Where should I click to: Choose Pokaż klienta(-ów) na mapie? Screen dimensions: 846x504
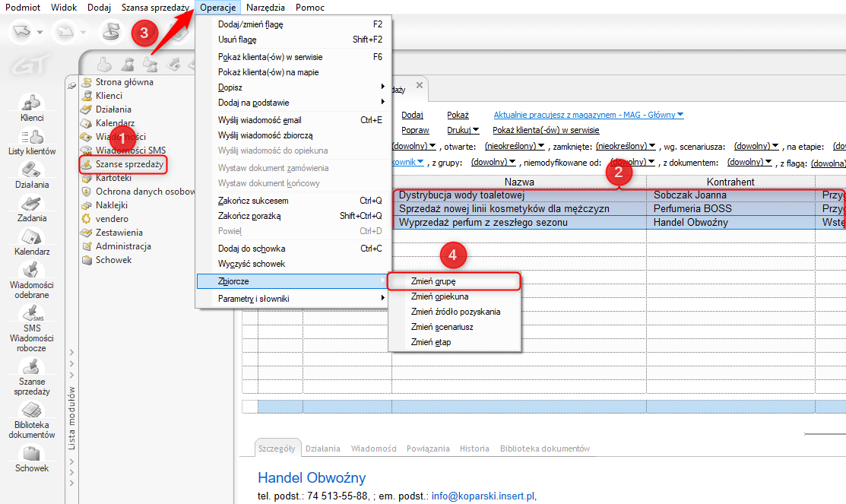293,71
